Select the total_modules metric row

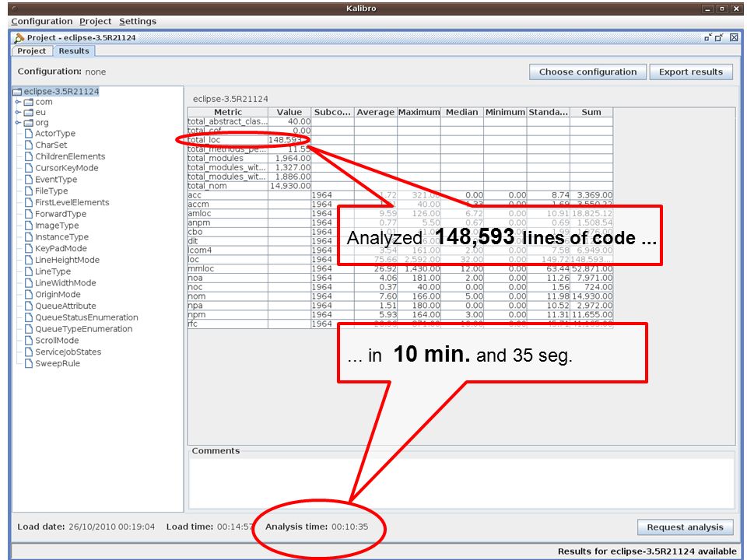pyautogui.click(x=400, y=158)
